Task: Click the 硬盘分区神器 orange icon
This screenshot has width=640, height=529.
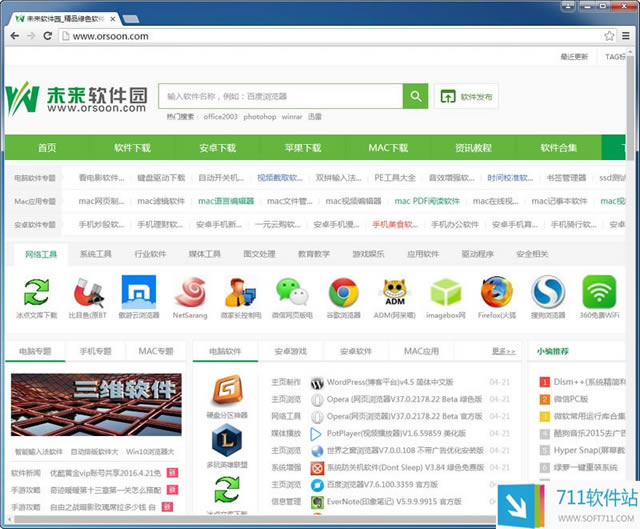Action: pos(227,391)
